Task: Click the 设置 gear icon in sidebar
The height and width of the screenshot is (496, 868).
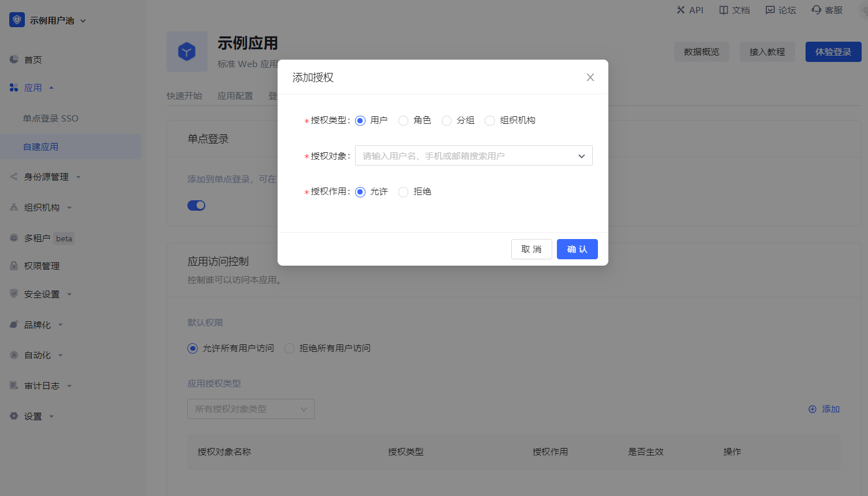Action: pyautogui.click(x=14, y=416)
